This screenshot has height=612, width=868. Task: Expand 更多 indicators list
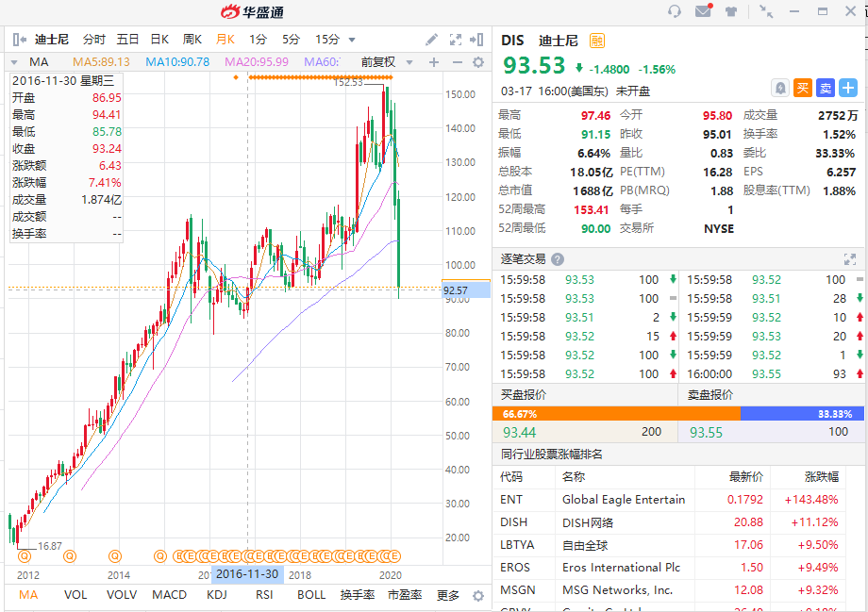pos(448,595)
